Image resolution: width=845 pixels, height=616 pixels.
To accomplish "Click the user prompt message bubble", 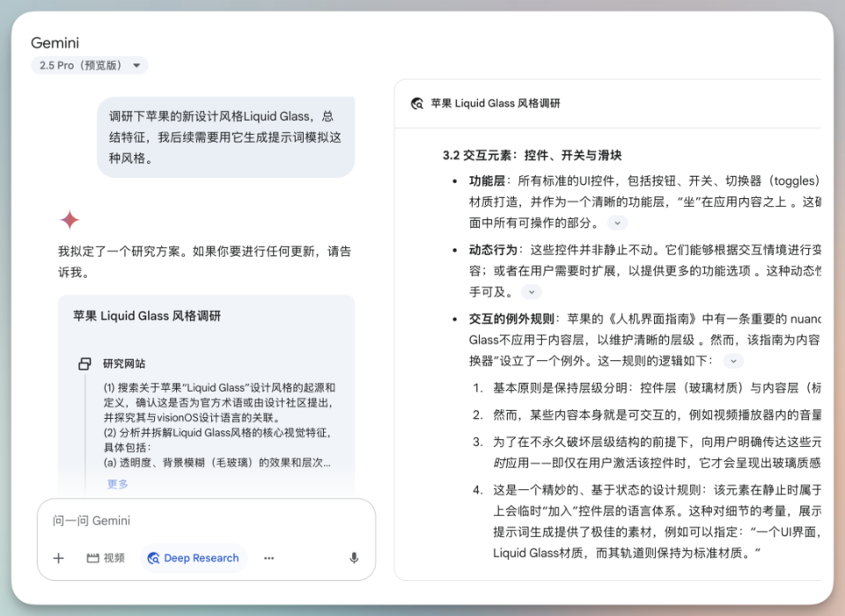I will [226, 137].
